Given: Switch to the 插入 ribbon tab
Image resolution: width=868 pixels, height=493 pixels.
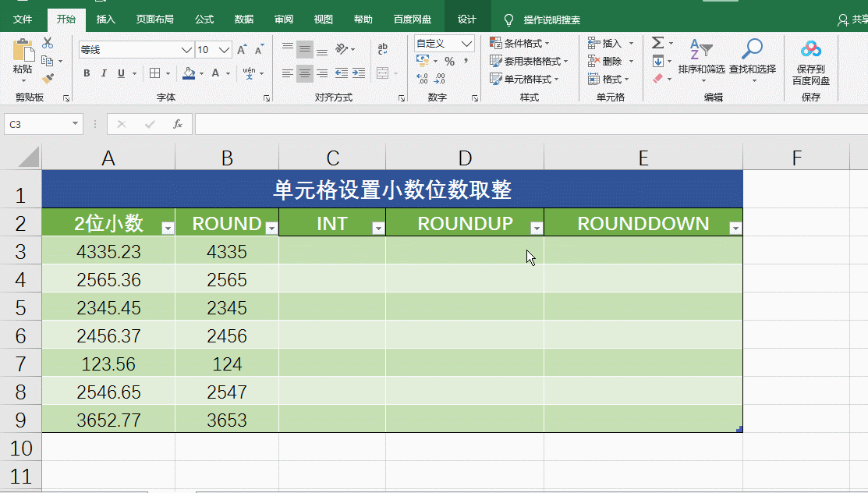Looking at the screenshot, I should [x=106, y=20].
